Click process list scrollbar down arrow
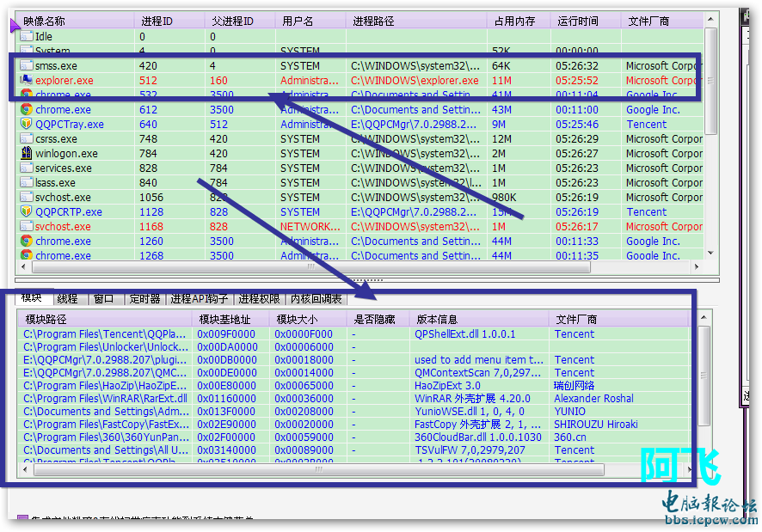The height and width of the screenshot is (532, 762). tap(710, 254)
